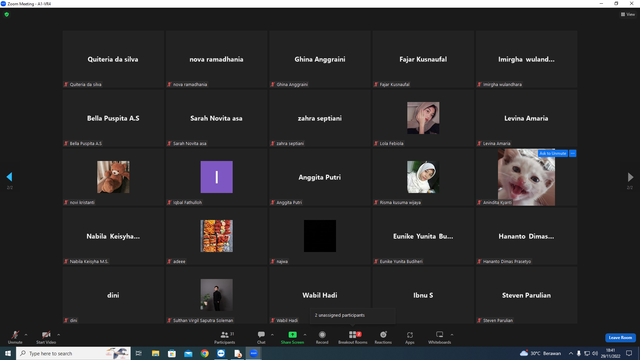
Task: Click the Steven Parulian tile name
Action: (x=526, y=295)
